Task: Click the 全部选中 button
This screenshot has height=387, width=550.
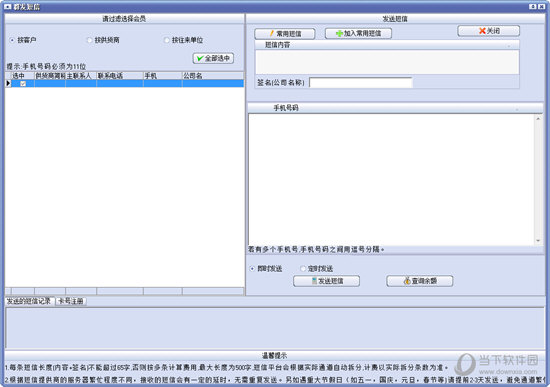Action: (213, 58)
